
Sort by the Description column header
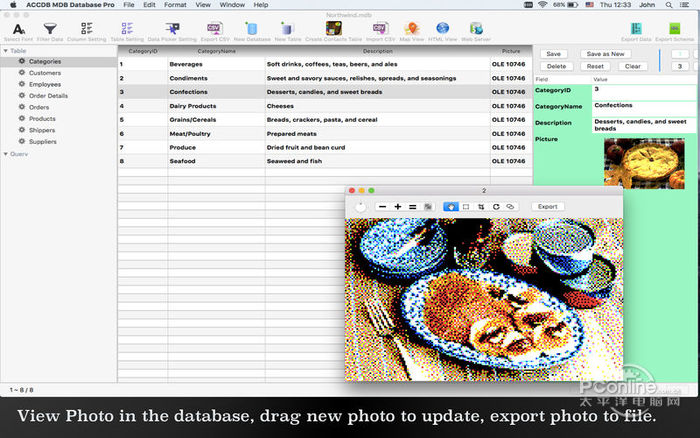point(377,51)
